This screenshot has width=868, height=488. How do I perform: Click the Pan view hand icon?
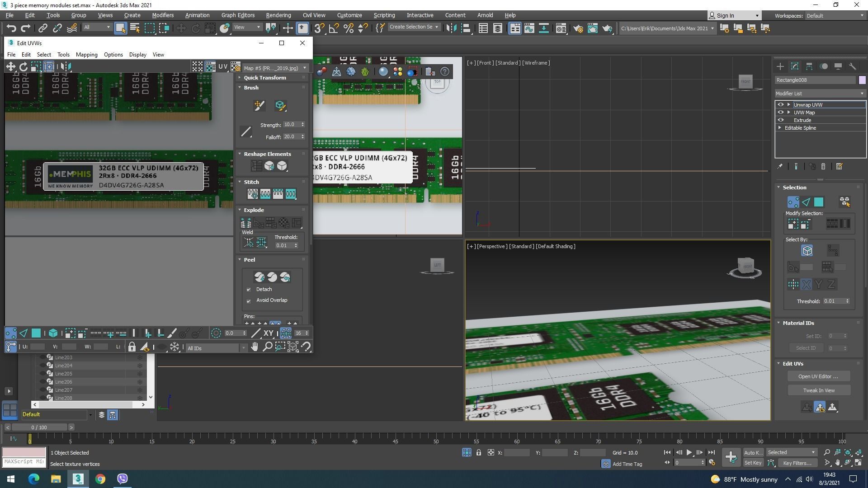pyautogui.click(x=255, y=347)
